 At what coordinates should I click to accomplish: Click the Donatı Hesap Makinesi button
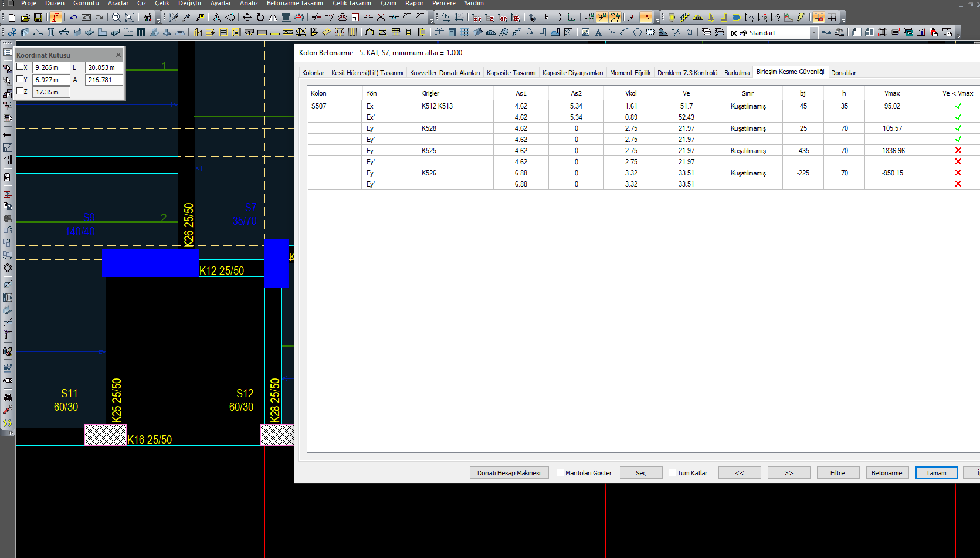pyautogui.click(x=508, y=473)
